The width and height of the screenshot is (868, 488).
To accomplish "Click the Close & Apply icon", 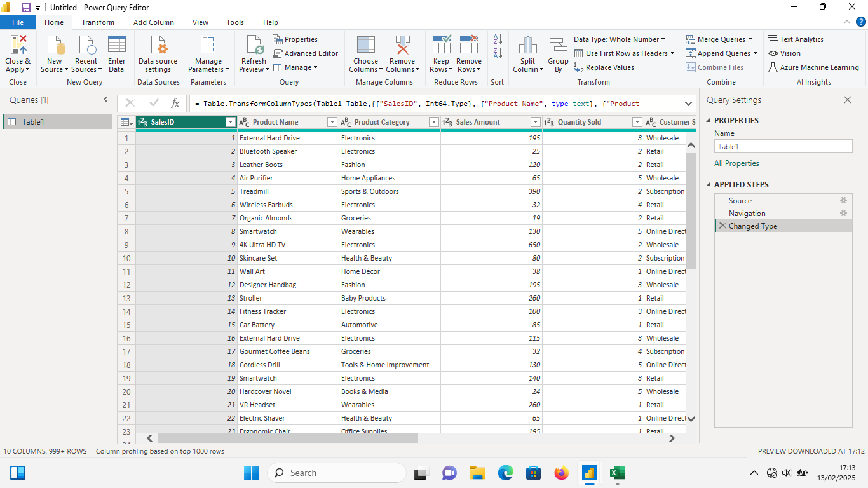I will (18, 45).
